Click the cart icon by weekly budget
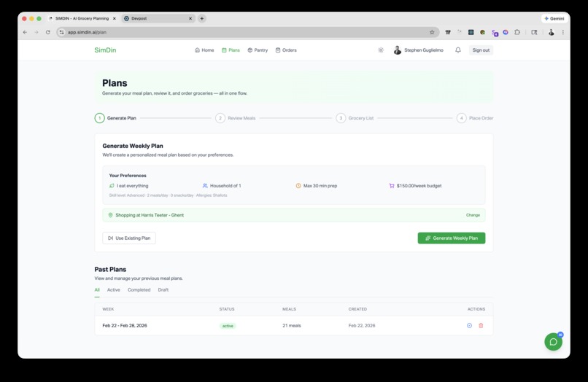Viewport: 588px width, 382px height. coord(392,186)
